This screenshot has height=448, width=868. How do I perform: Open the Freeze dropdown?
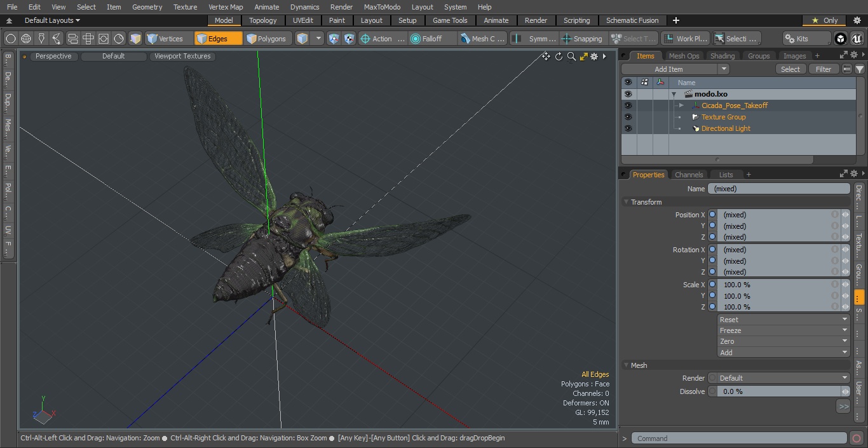tap(783, 330)
